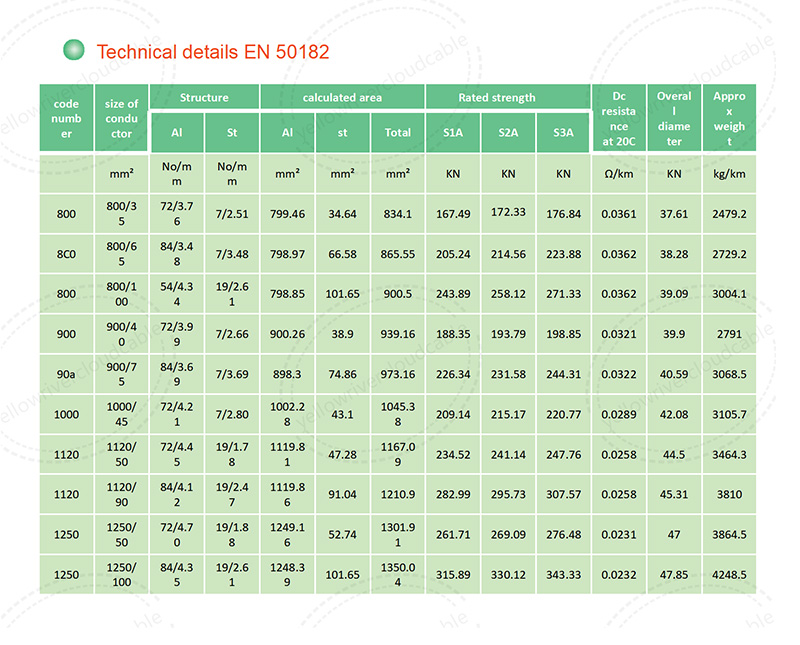Click the title 'Technical details EN 50182'
The height and width of the screenshot is (645, 800).
[x=213, y=52]
